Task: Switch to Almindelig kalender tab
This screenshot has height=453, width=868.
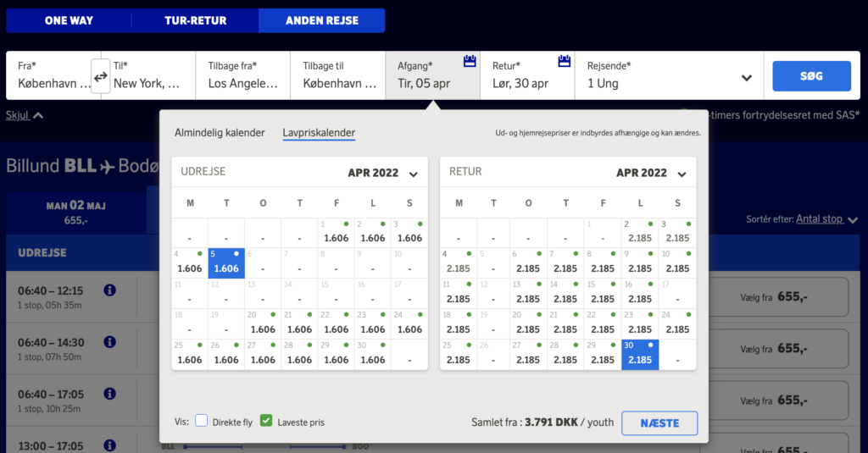Action: point(220,133)
